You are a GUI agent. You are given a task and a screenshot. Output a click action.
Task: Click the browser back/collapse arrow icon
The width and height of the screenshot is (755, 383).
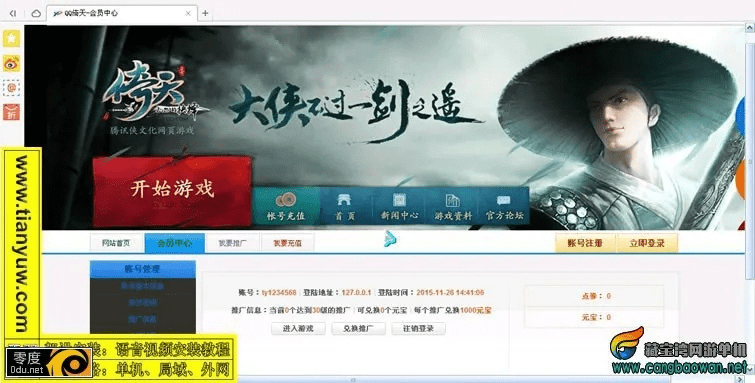(13, 13)
